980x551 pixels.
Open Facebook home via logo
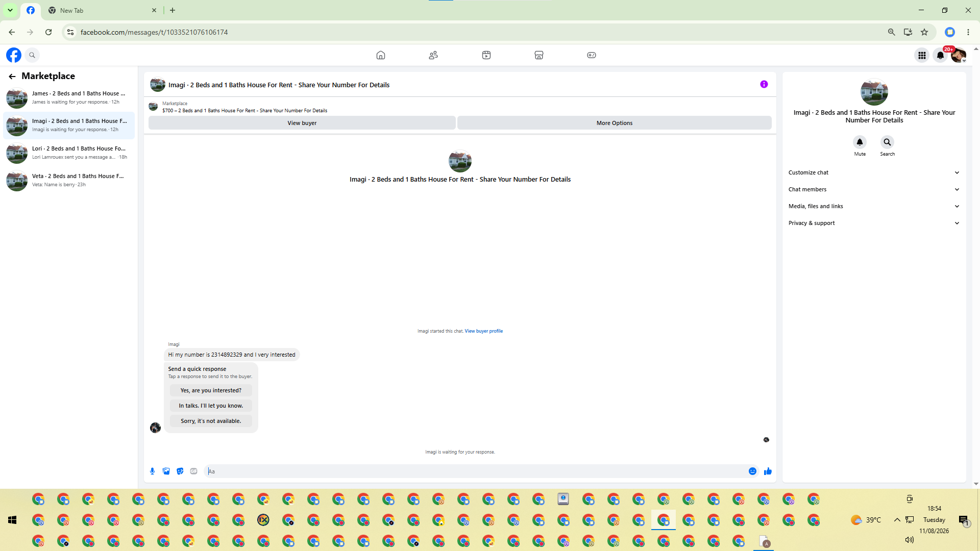(14, 55)
